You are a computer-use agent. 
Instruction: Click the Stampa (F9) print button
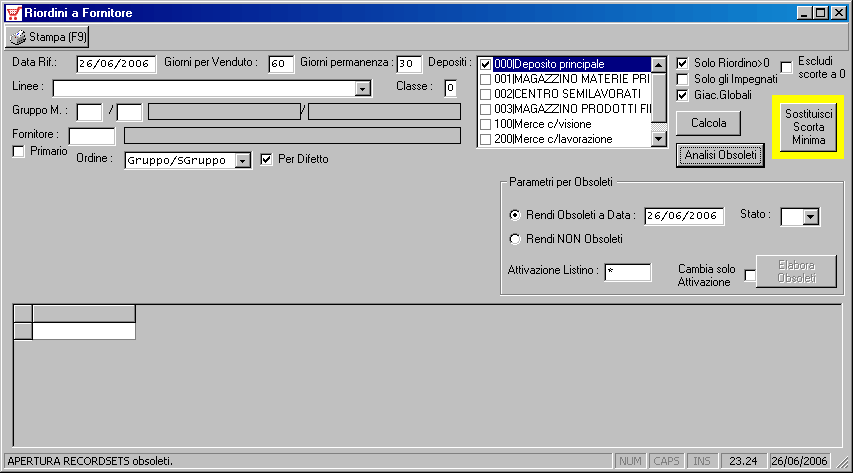click(48, 38)
